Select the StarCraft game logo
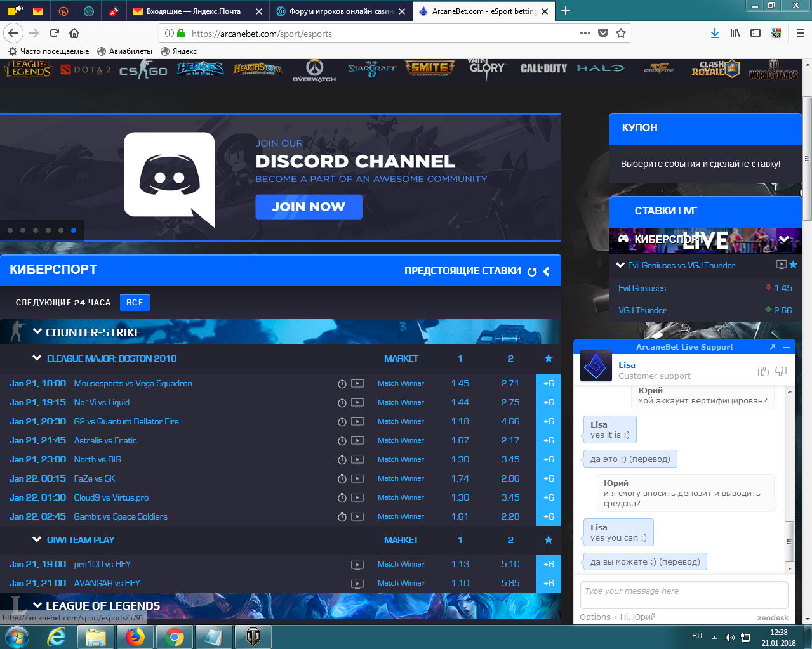The width and height of the screenshot is (812, 649). point(372,69)
